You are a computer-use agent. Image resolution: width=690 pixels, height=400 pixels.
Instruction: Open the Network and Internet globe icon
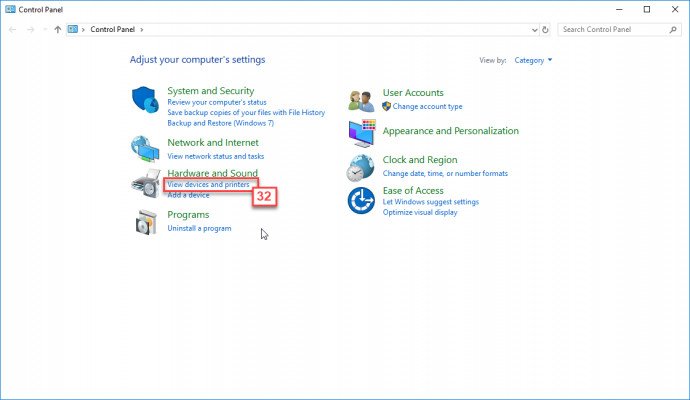coord(145,149)
